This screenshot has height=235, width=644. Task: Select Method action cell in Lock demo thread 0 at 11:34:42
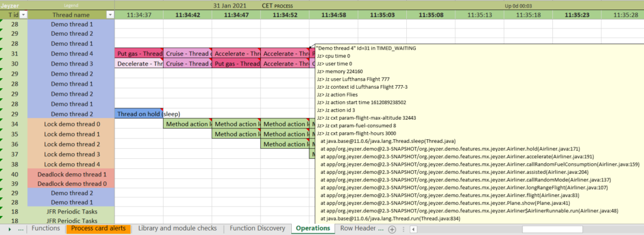pyautogui.click(x=187, y=124)
